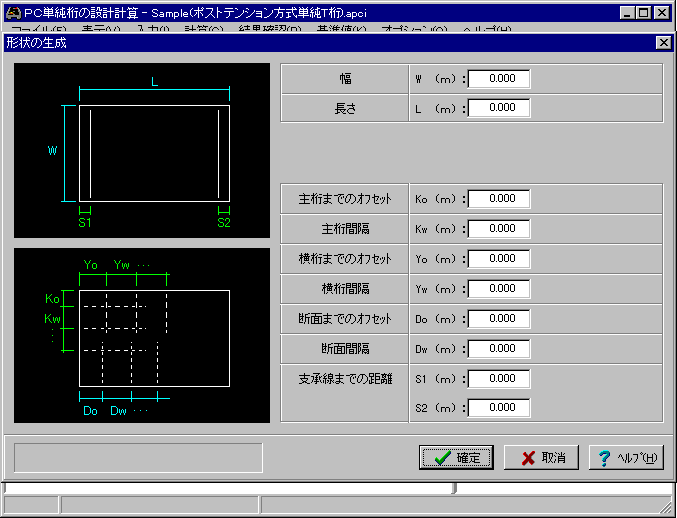Click the 確定 confirm button
This screenshot has width=677, height=518.
pyautogui.click(x=456, y=458)
